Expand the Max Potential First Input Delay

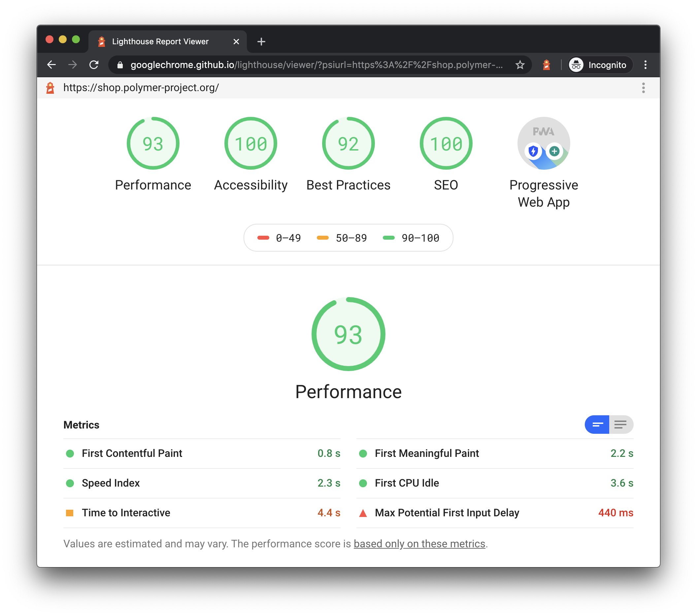pos(446,512)
